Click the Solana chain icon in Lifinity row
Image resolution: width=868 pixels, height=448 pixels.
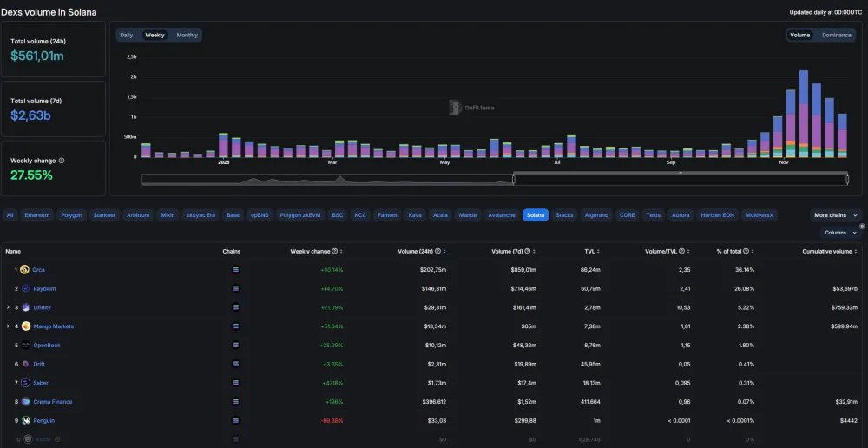[x=236, y=307]
